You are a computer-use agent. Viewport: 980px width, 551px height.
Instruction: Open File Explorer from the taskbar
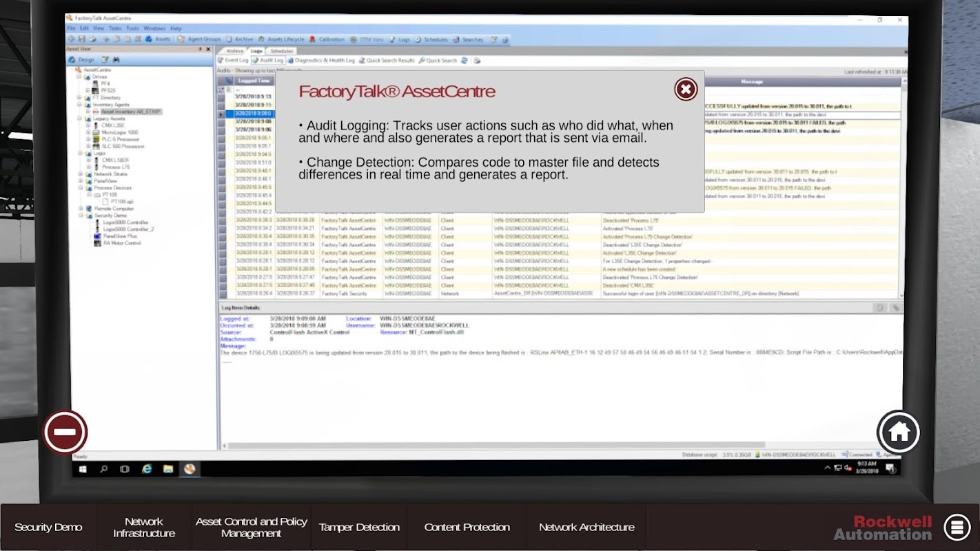point(168,469)
